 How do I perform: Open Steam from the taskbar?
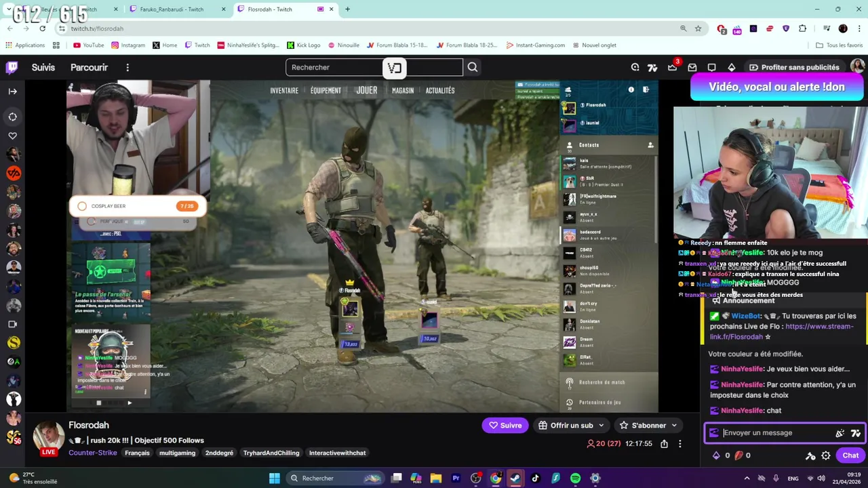(x=515, y=478)
